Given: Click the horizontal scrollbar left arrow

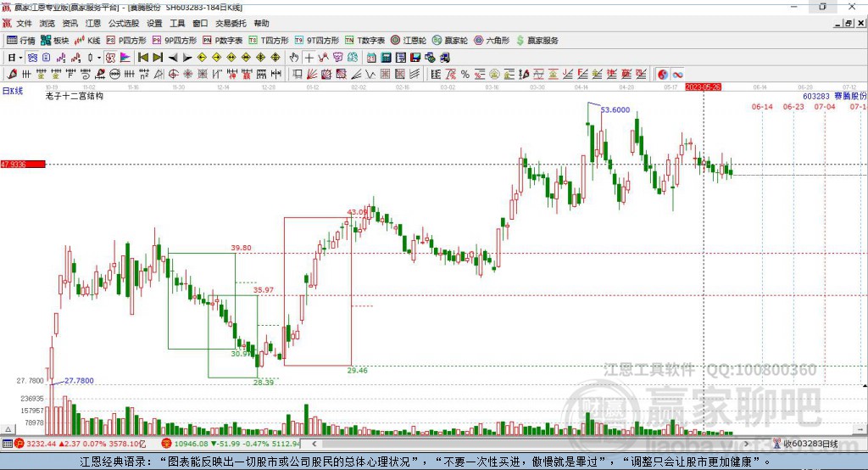Looking at the screenshot, I should click(314, 444).
